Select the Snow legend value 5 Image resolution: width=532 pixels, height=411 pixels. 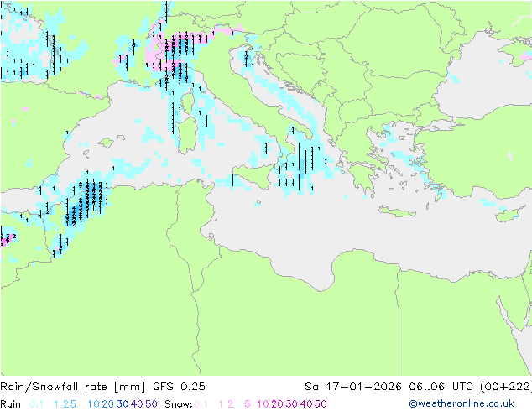click(x=248, y=404)
